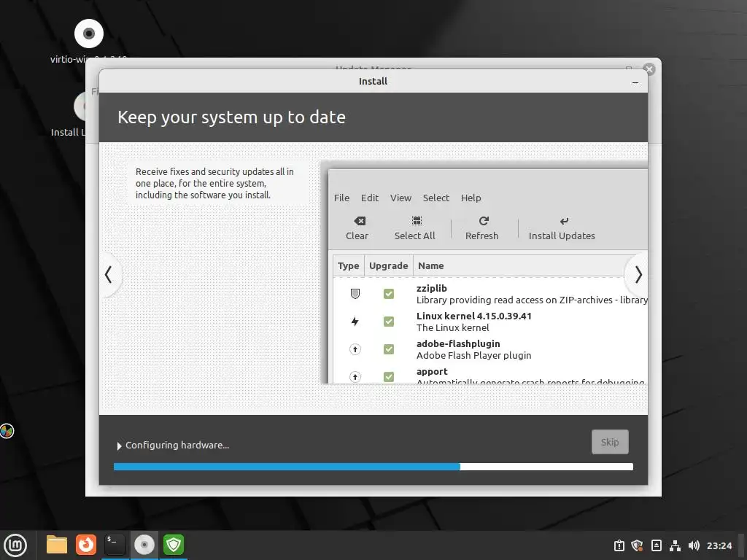Select the apport package name

[432, 371]
